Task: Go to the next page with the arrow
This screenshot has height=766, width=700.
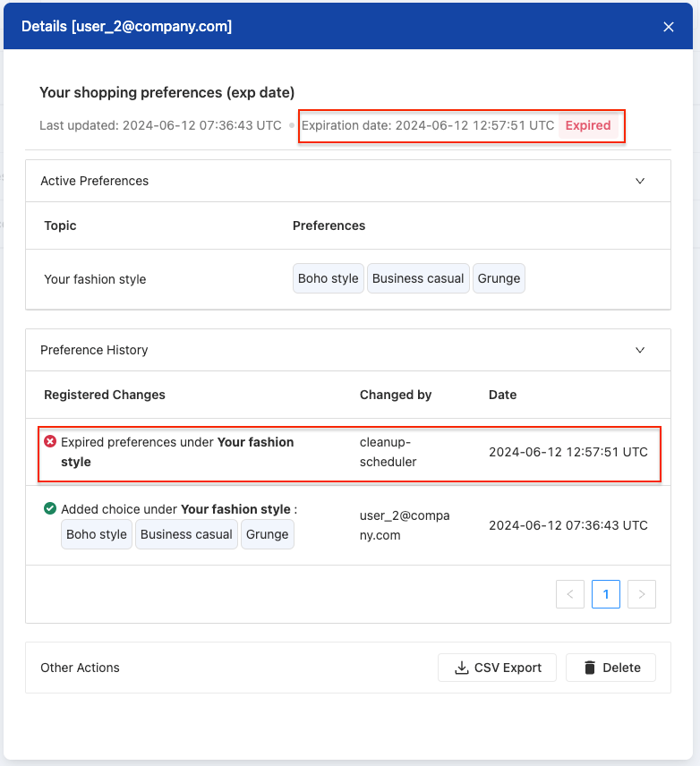Action: click(641, 593)
